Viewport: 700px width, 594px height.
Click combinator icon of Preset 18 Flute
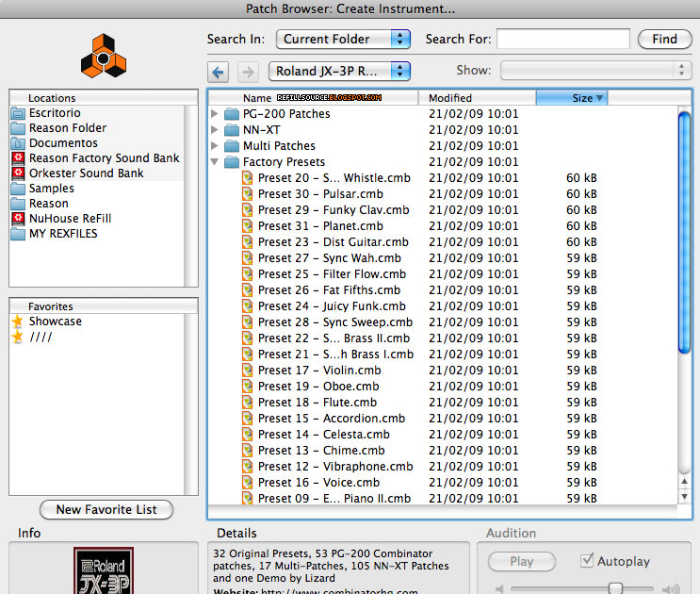tap(248, 403)
